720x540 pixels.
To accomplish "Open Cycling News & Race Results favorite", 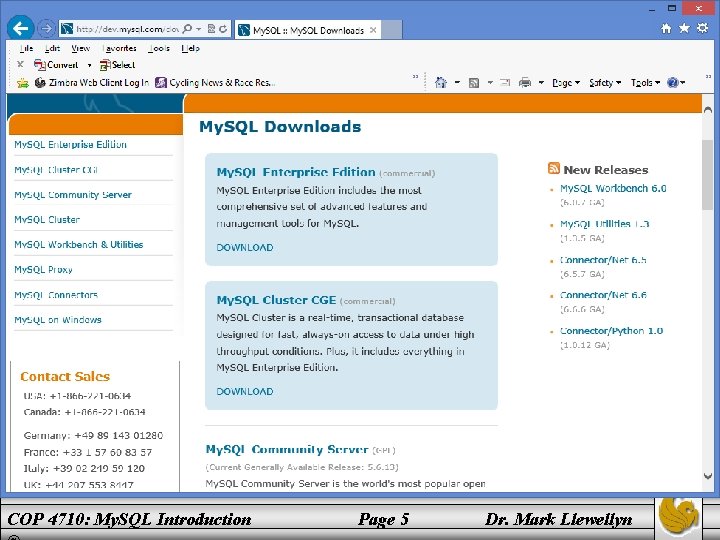I will click(x=215, y=83).
